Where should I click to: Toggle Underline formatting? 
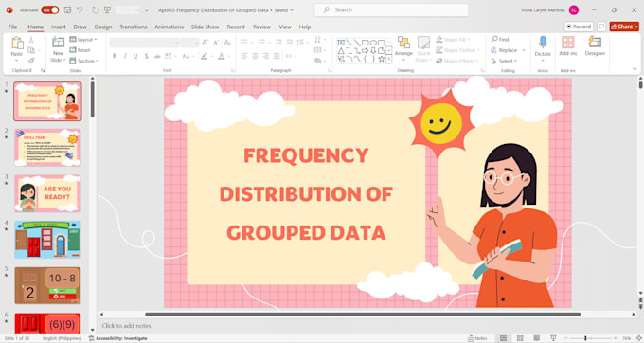[x=135, y=56]
